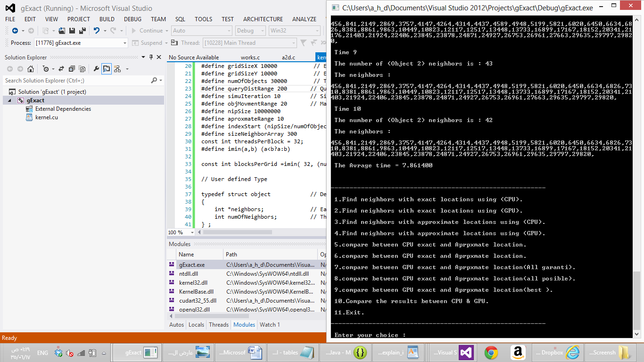The width and height of the screenshot is (644, 362).
Task: Open the Continue button dropdown arrow
Action: pyautogui.click(x=166, y=31)
